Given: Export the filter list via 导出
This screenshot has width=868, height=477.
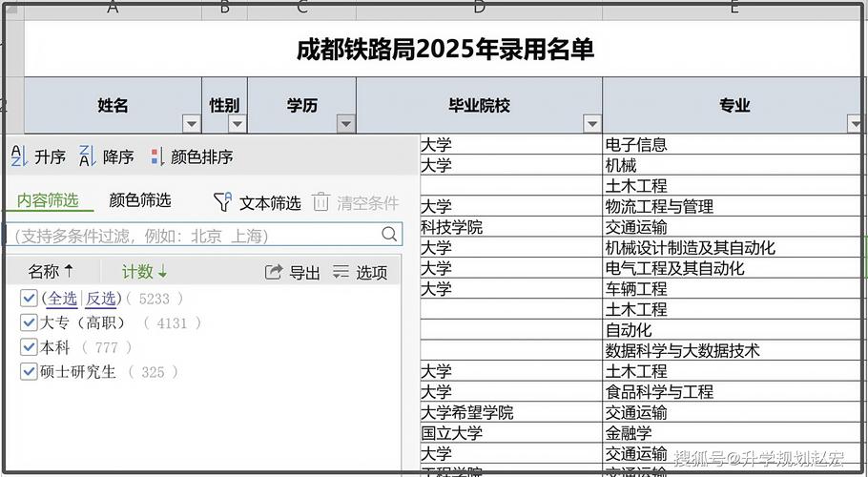Looking at the screenshot, I should coord(292,272).
